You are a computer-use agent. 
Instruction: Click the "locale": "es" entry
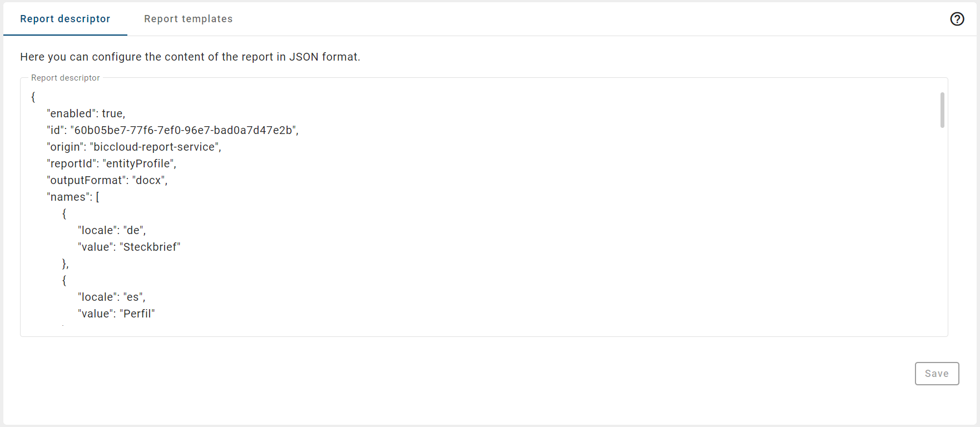110,296
